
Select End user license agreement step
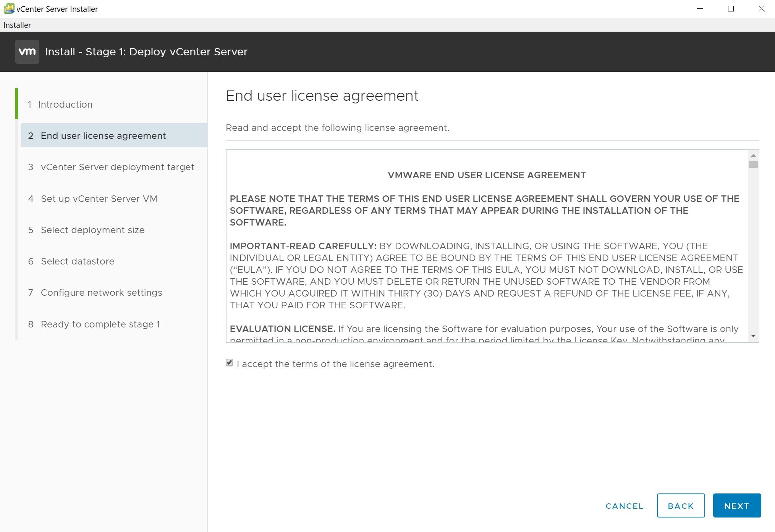tap(103, 136)
